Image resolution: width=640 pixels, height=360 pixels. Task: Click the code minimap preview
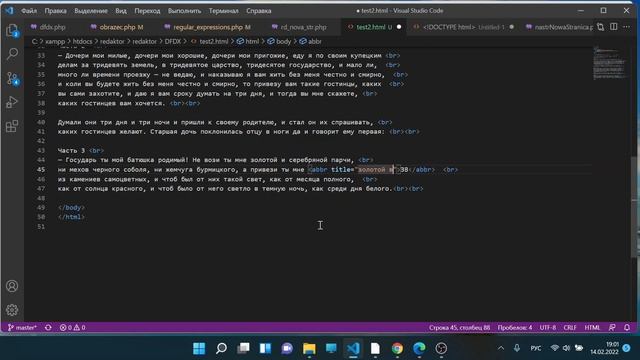609,63
